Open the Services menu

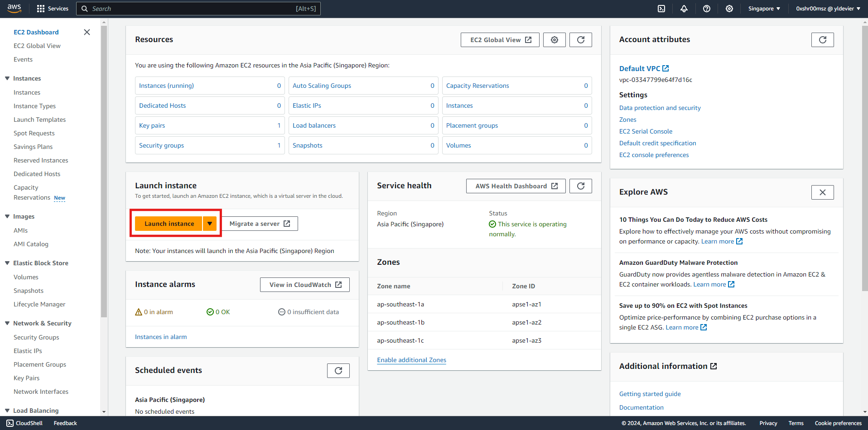coord(53,9)
